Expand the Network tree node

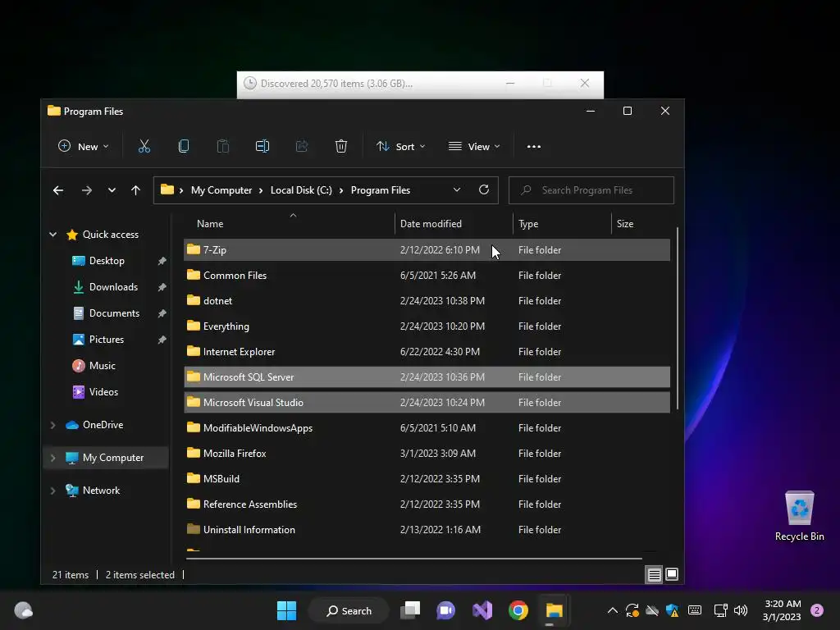pyautogui.click(x=53, y=491)
